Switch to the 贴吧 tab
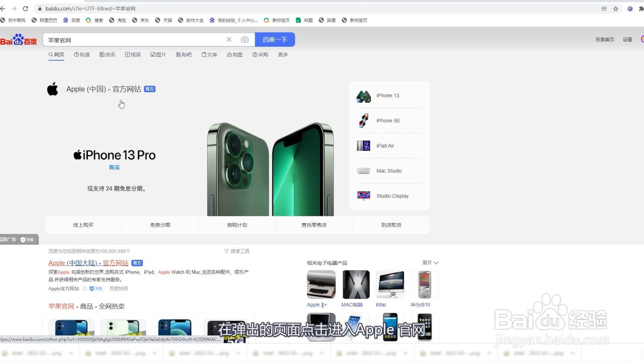 pyautogui.click(x=184, y=55)
